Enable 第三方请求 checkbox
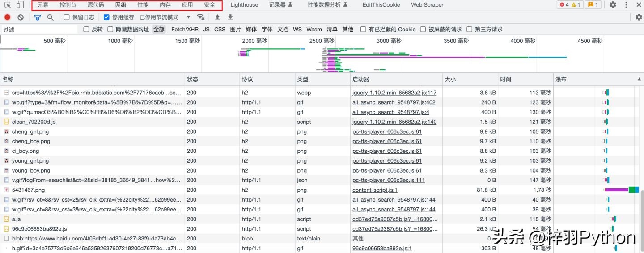644x253 pixels. (470, 30)
